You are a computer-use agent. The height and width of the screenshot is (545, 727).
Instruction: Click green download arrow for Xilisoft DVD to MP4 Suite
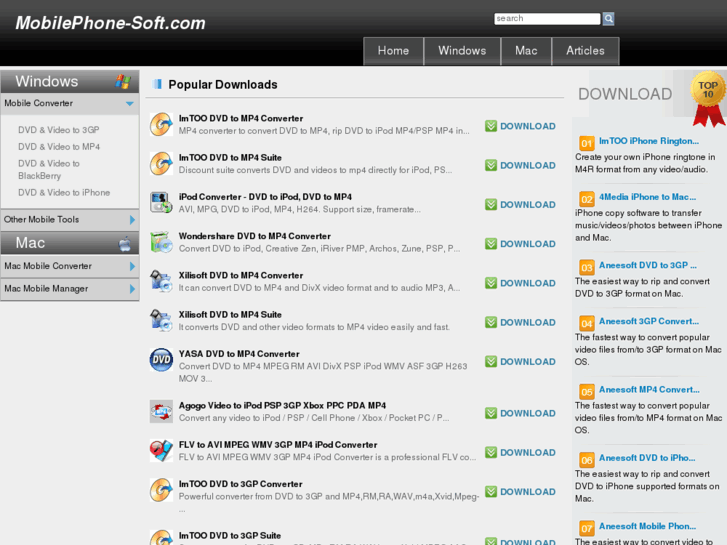tap(491, 322)
